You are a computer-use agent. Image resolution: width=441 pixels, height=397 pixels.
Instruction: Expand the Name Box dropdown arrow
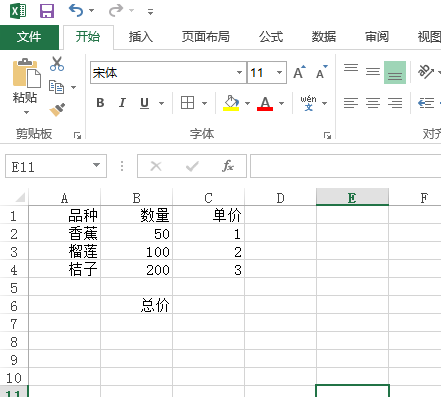point(96,165)
